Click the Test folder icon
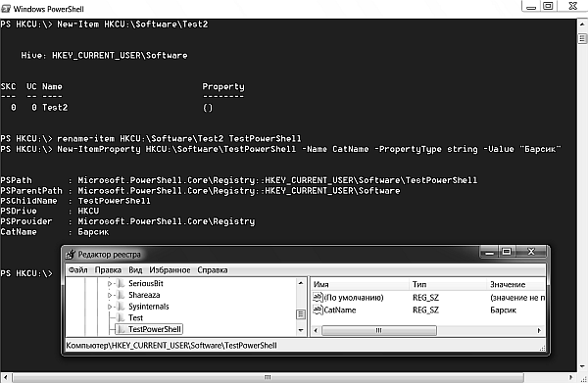Screen dimensions: 588x383 pyautogui.click(x=121, y=318)
